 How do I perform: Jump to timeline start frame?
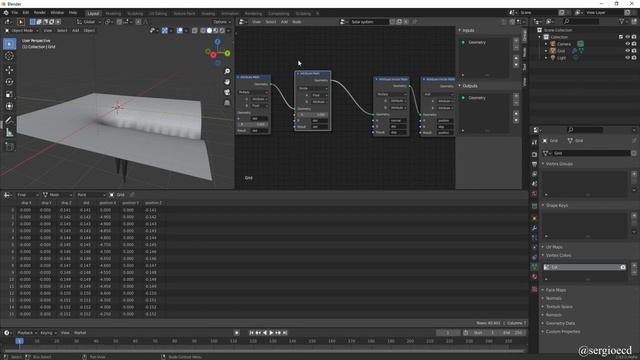point(251,333)
